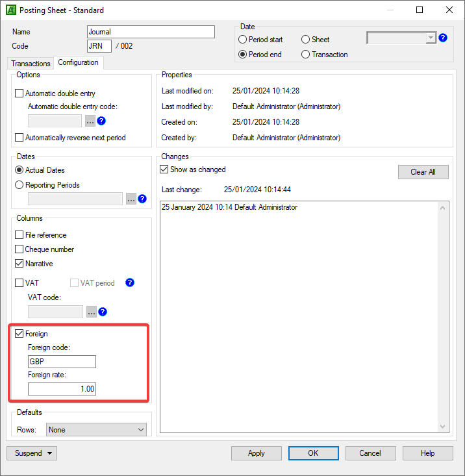Image resolution: width=465 pixels, height=476 pixels.
Task: Click into the Name field containing Journal
Action: 151,32
